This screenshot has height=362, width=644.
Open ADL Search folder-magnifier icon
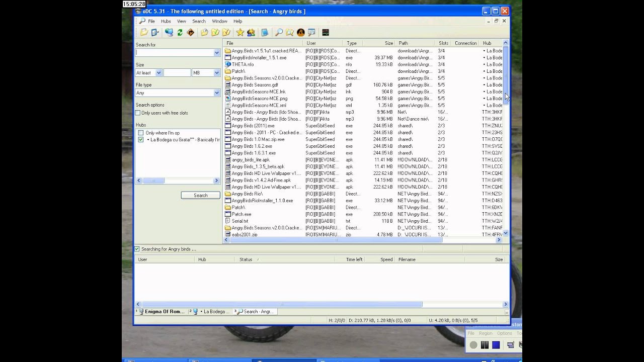[x=290, y=32]
